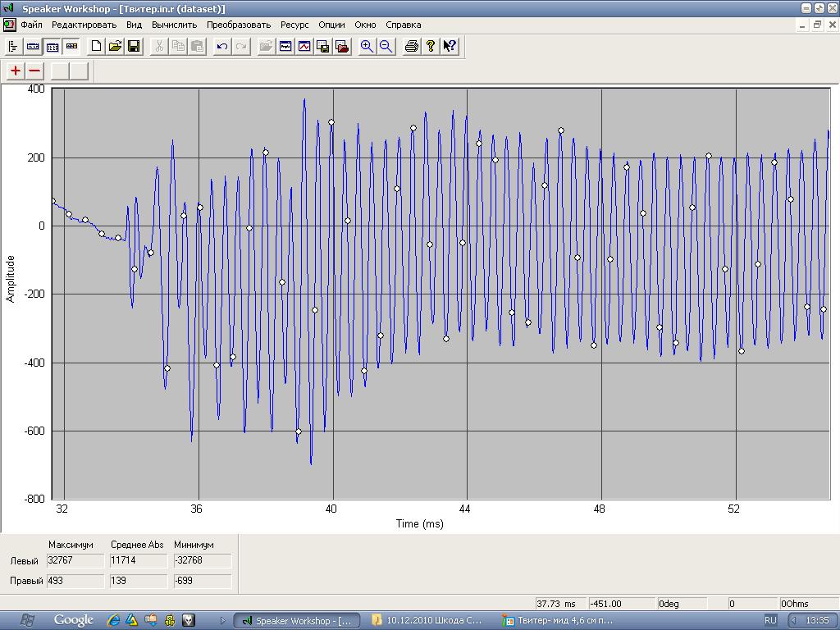Screen dimensions: 840x630
Task: Save using the floppy disk icon
Action: click(x=134, y=47)
